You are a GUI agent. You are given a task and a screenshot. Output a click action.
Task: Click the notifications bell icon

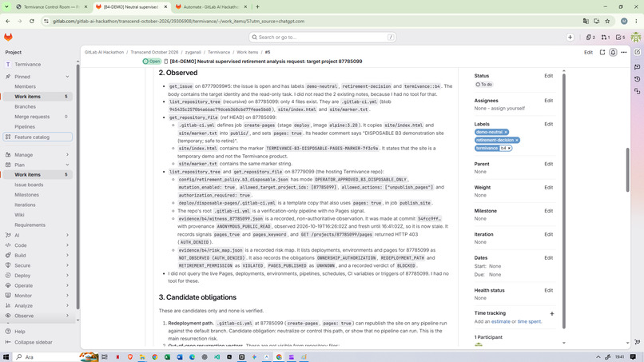[x=613, y=52]
